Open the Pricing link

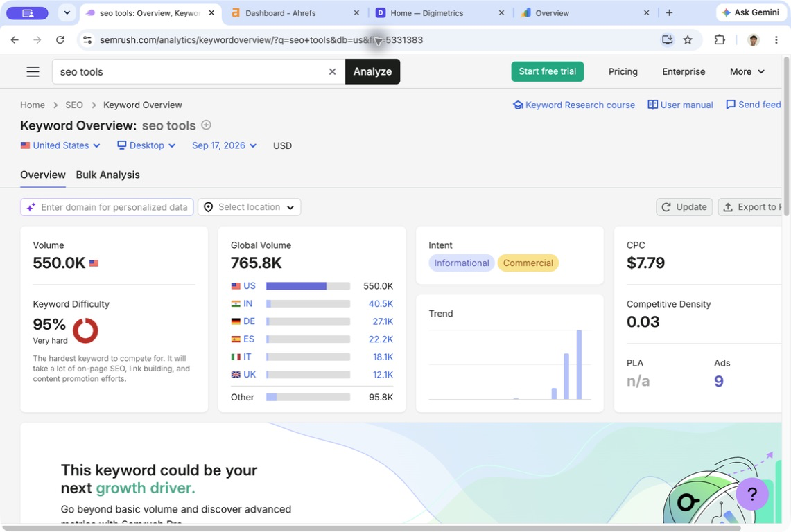pos(623,71)
